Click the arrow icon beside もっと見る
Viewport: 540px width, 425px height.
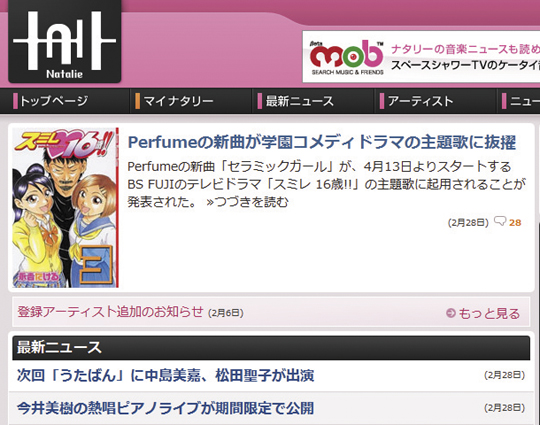click(x=451, y=313)
